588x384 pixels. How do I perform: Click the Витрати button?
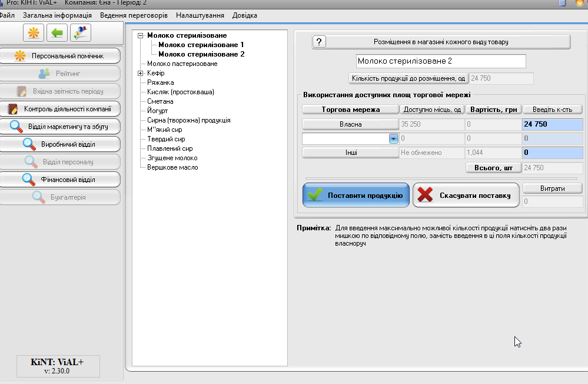(x=552, y=188)
